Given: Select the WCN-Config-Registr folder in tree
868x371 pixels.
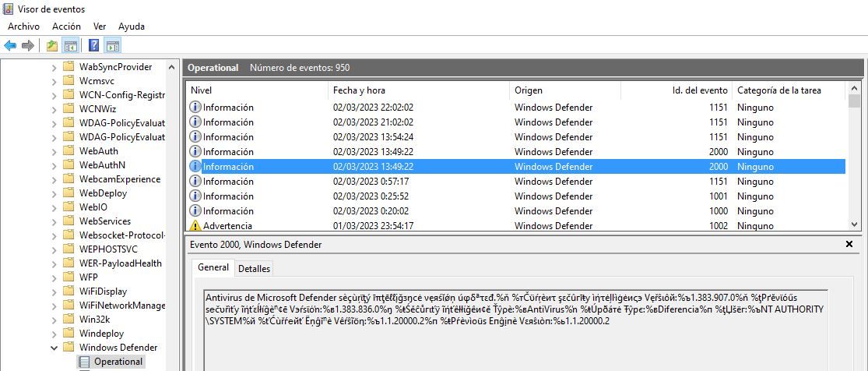Looking at the screenshot, I should coord(121,95).
